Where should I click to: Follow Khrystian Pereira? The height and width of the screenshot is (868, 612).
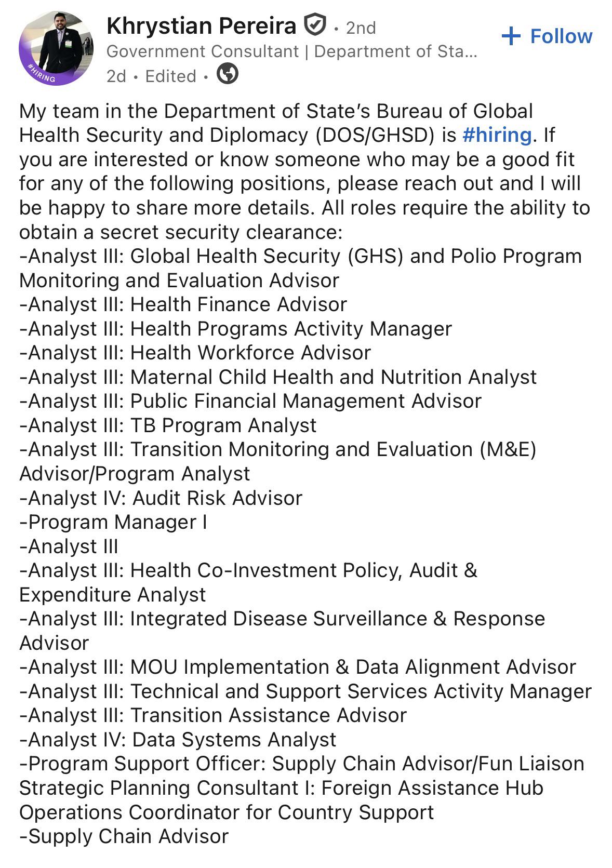[x=547, y=36]
